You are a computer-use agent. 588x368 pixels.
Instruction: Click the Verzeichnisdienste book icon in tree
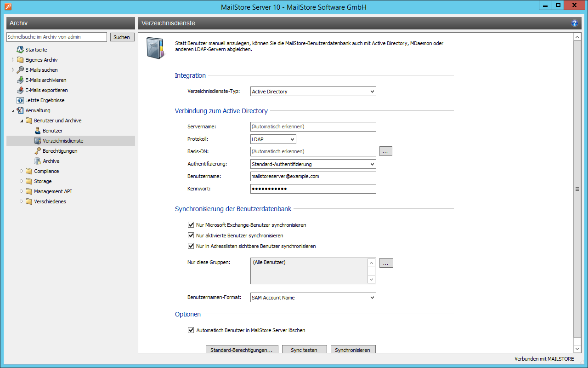click(x=38, y=141)
